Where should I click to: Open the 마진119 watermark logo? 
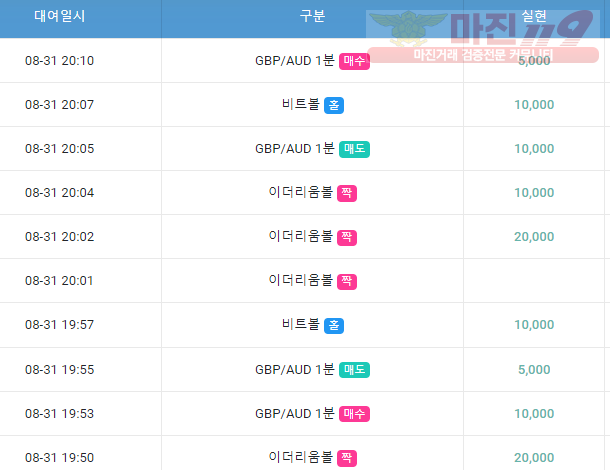click(482, 36)
